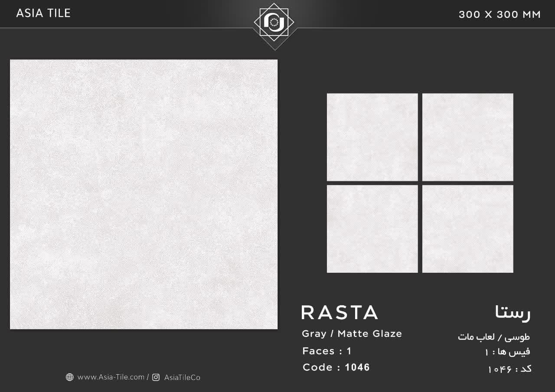Image resolution: width=555 pixels, height=392 pixels.
Task: Click the "300 X 300 MM" size label
Action: coord(499,14)
